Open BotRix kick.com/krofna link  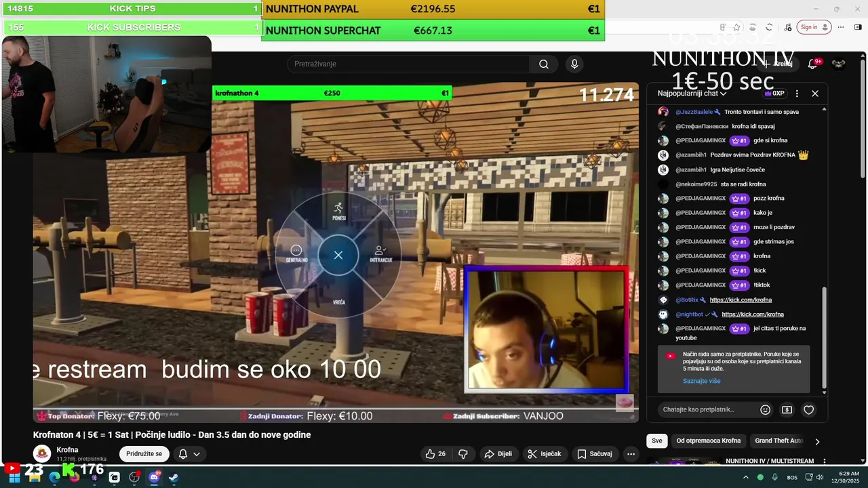[741, 300]
